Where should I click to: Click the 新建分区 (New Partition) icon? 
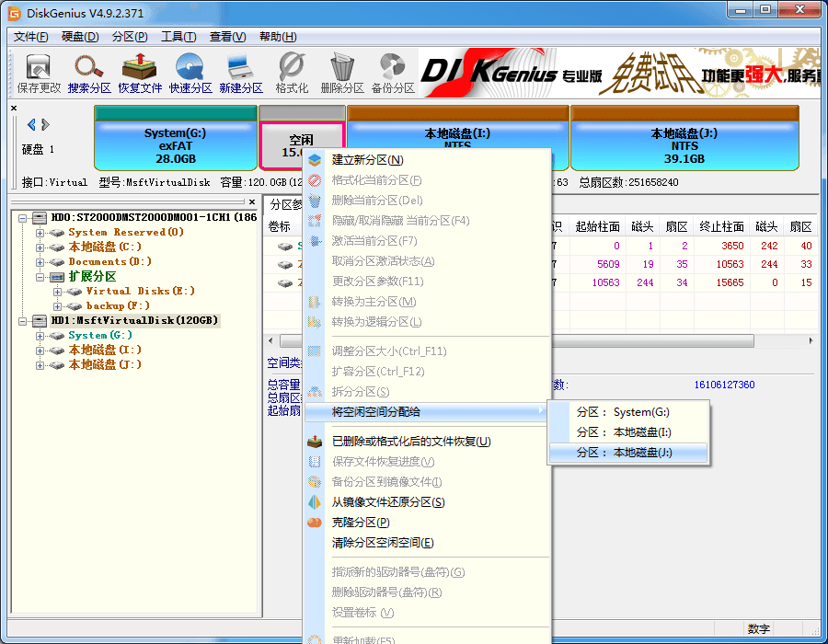(x=242, y=72)
